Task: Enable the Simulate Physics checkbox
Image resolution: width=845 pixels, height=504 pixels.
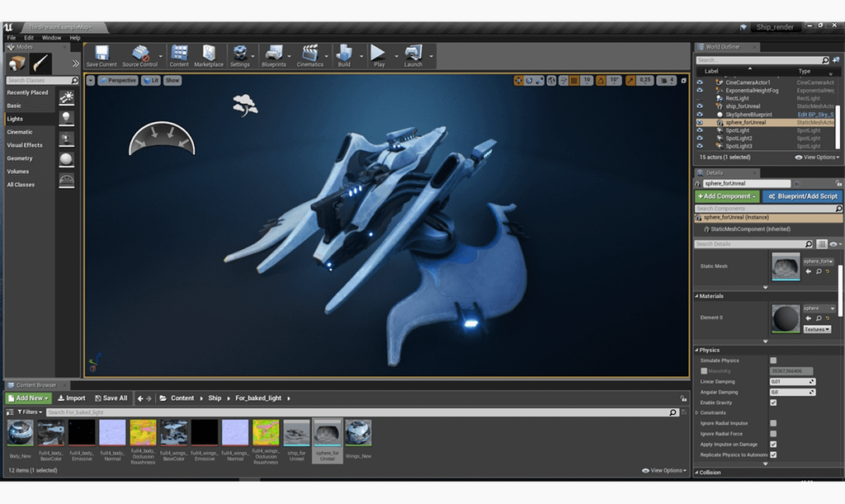Action: [773, 360]
